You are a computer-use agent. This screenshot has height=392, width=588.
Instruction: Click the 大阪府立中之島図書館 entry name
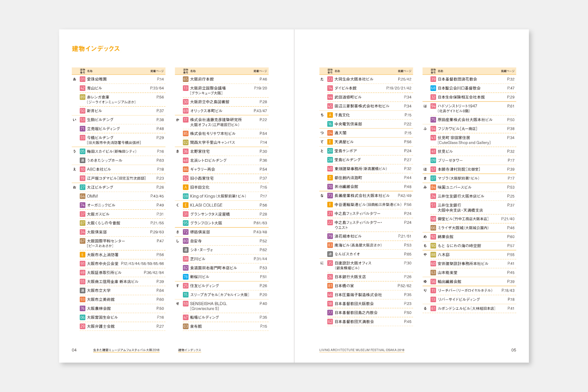tap(210, 102)
